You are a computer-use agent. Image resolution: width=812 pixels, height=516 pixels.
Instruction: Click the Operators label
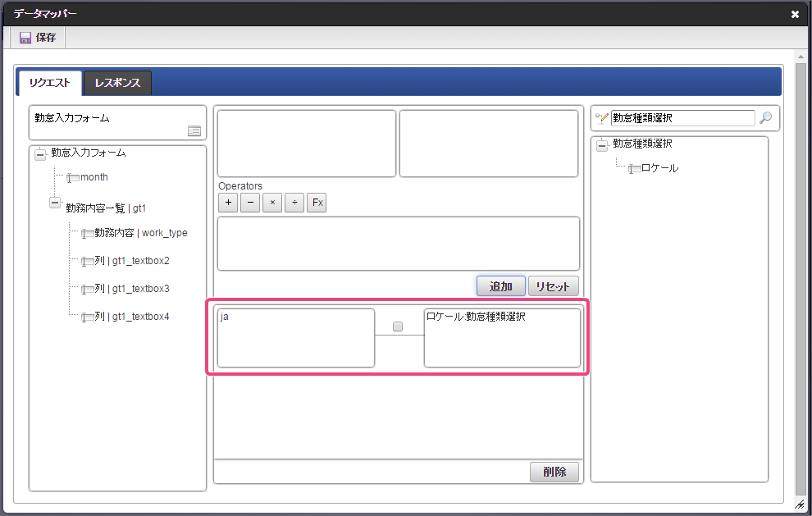point(240,186)
